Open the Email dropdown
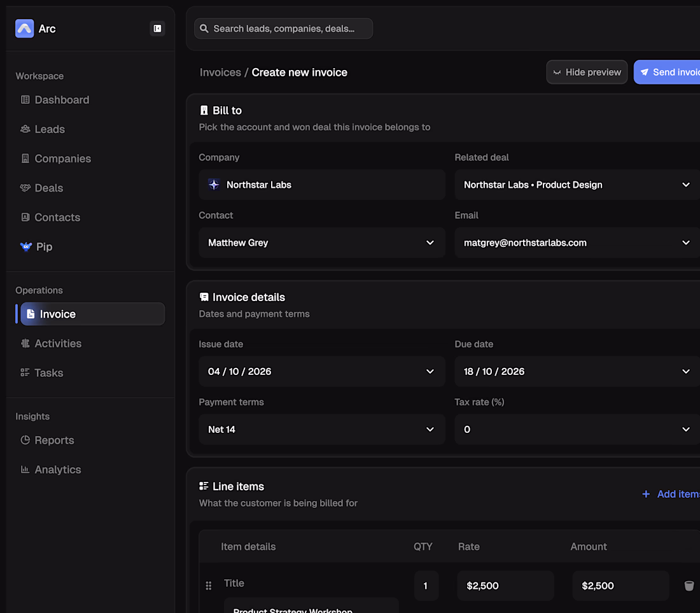Image resolution: width=700 pixels, height=613 pixels. click(577, 243)
